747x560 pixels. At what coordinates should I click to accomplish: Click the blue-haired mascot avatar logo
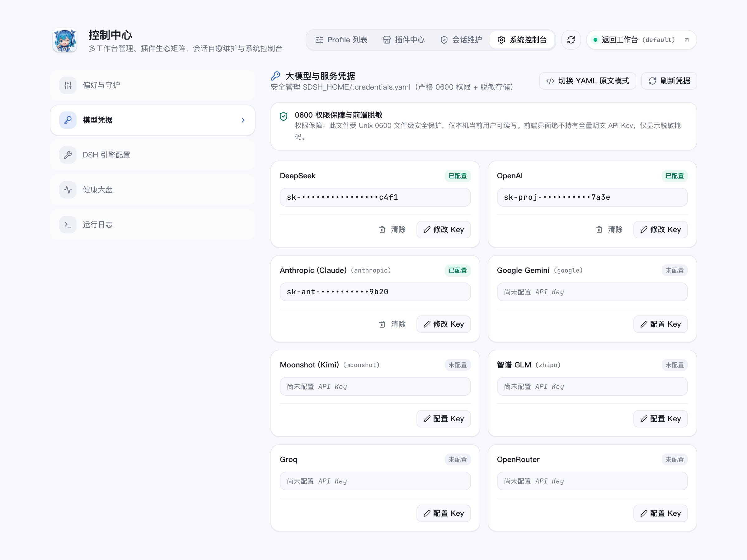pos(64,40)
